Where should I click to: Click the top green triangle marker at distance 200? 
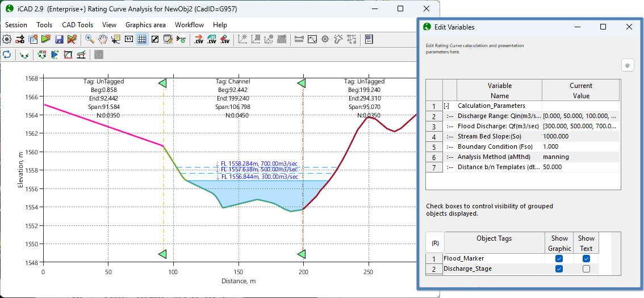(302, 83)
